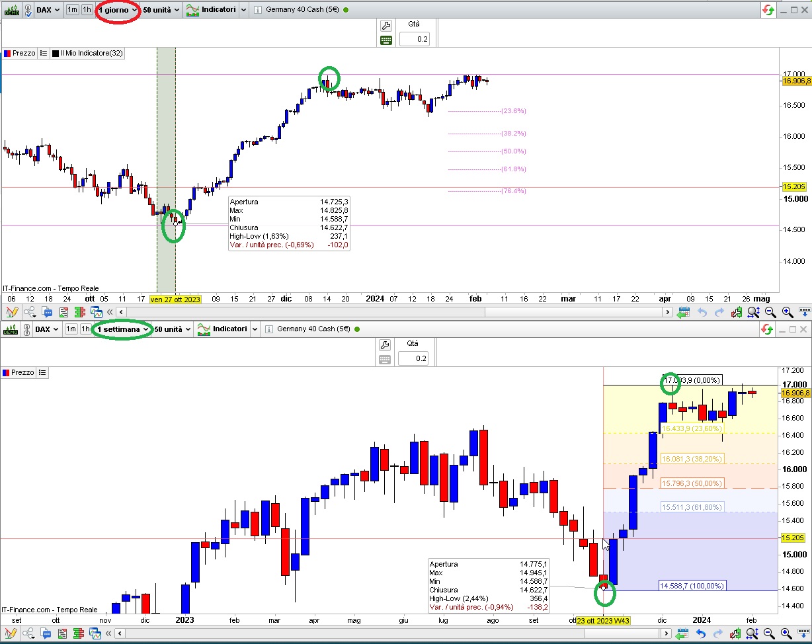The height and width of the screenshot is (644, 812).
Task: Zoom out the bottom chart
Action: pyautogui.click(x=770, y=635)
